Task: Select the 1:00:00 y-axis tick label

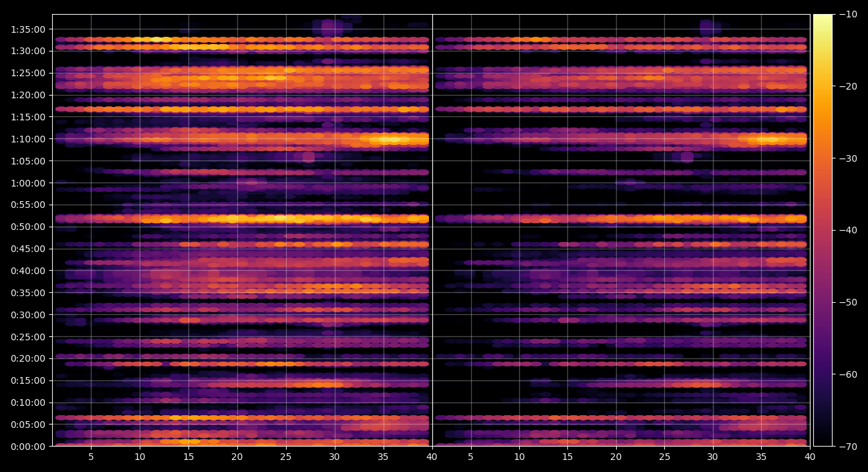Action: point(28,183)
